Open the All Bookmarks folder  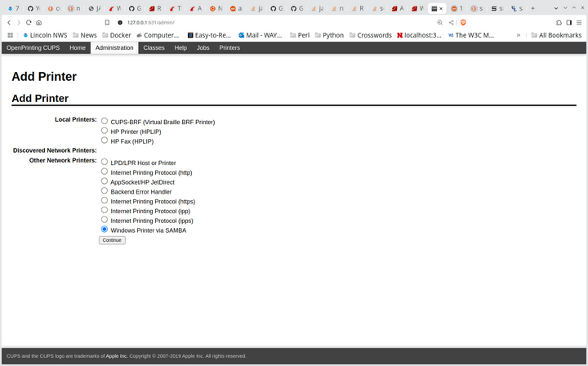pyautogui.click(x=556, y=35)
